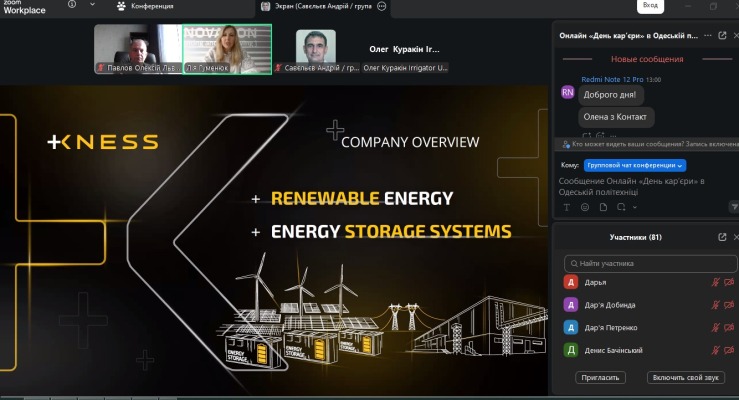Select participant Денис Бачінський
The height and width of the screenshot is (400, 739).
(649, 350)
